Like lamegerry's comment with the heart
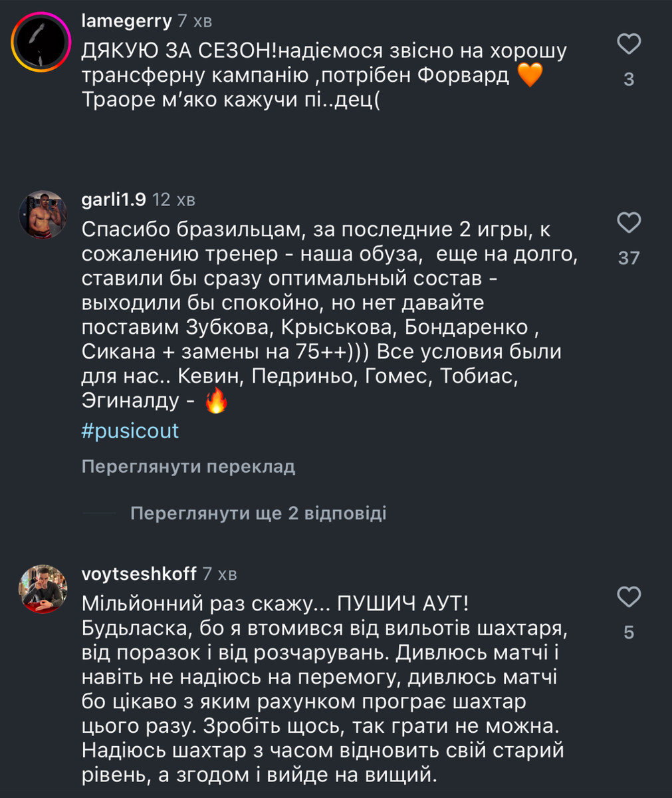The image size is (672, 798). tap(628, 45)
